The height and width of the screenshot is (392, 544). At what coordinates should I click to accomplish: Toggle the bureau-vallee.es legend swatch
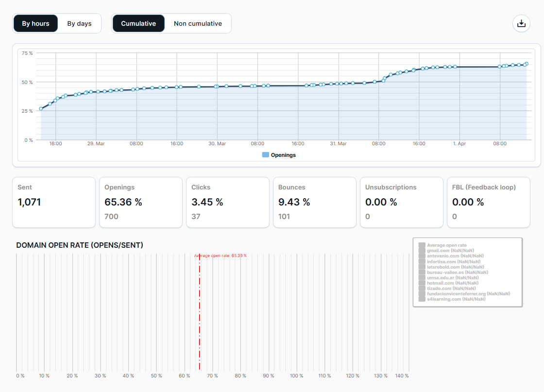click(x=422, y=272)
